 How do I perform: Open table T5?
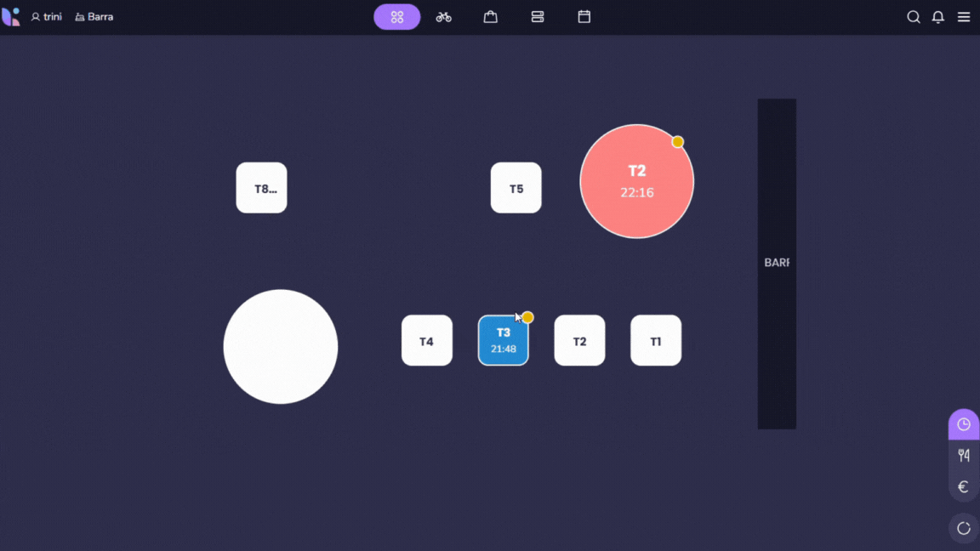click(x=516, y=188)
